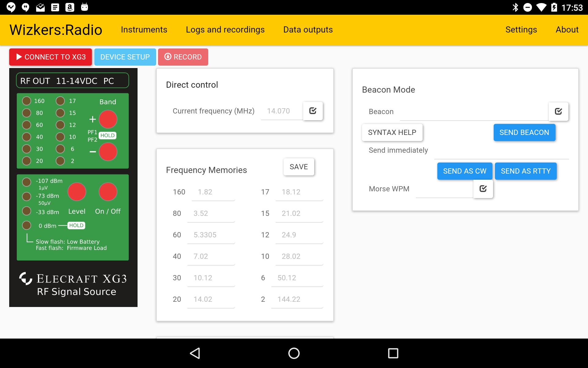Tap the red Level button
Image resolution: width=588 pixels, height=368 pixels.
[x=77, y=192]
